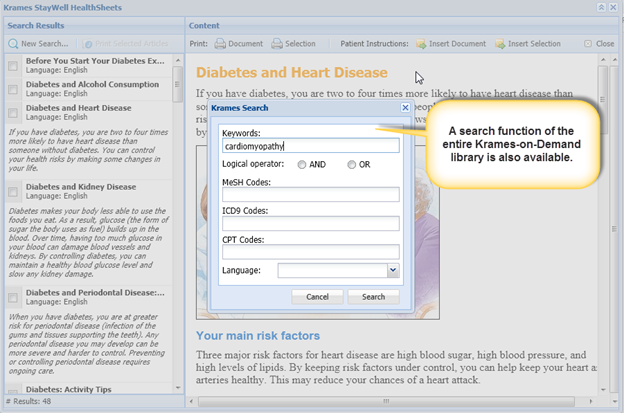
Task: Click the Your main risk factors heading
Action: pos(257,335)
